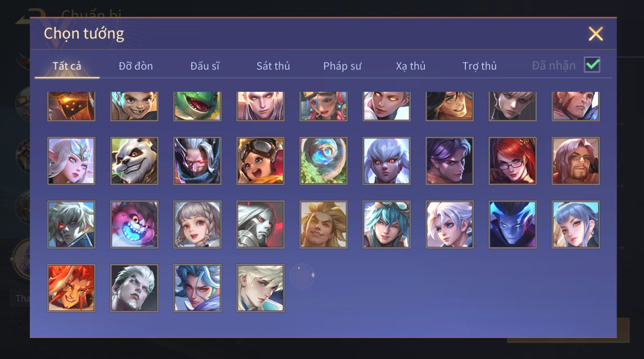Image resolution: width=644 pixels, height=359 pixels.
Task: Switch to the Đỡ đòn tab
Action: point(135,66)
